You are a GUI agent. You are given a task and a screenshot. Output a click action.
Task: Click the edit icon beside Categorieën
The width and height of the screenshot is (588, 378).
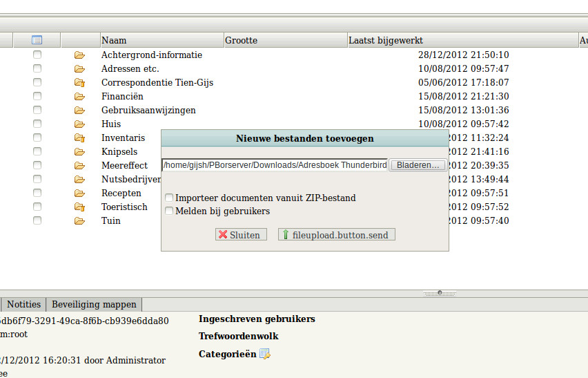coord(264,355)
